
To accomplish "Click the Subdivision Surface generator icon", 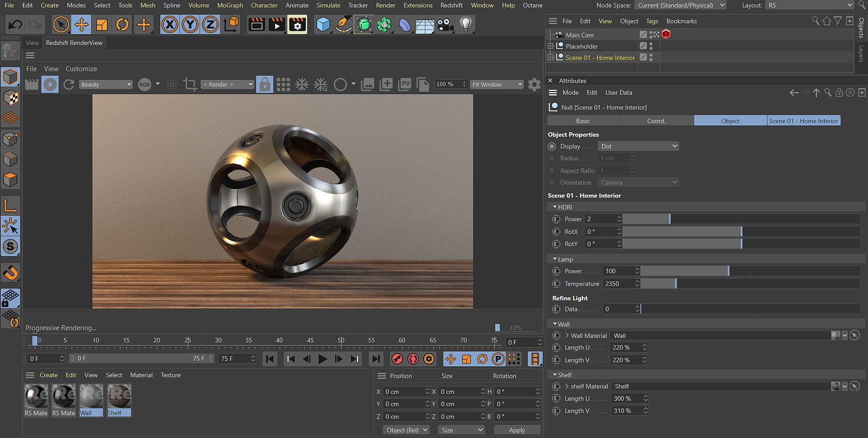I will [364, 24].
